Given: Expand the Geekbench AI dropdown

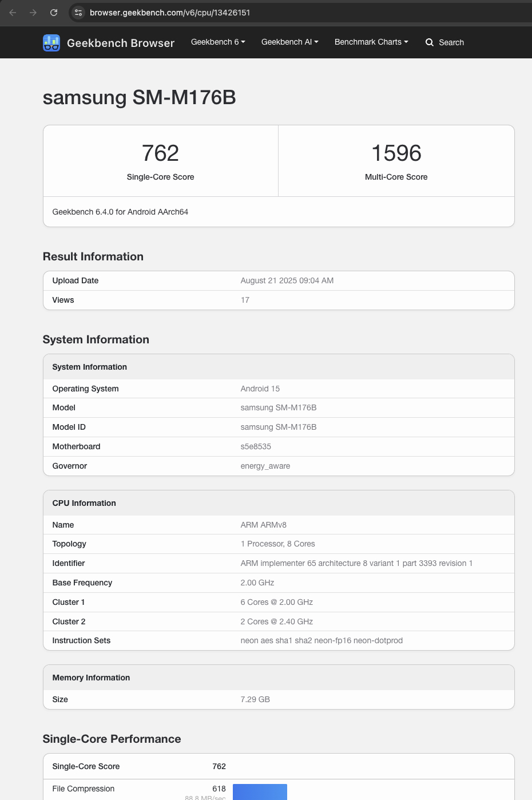Looking at the screenshot, I should point(289,42).
